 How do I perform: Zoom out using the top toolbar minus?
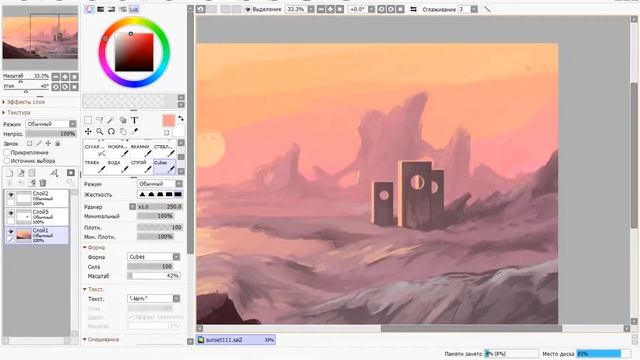321,9
